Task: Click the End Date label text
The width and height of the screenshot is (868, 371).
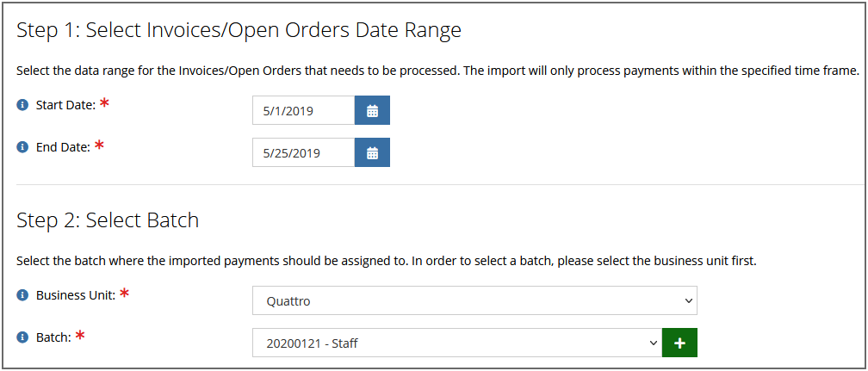Action: point(63,148)
